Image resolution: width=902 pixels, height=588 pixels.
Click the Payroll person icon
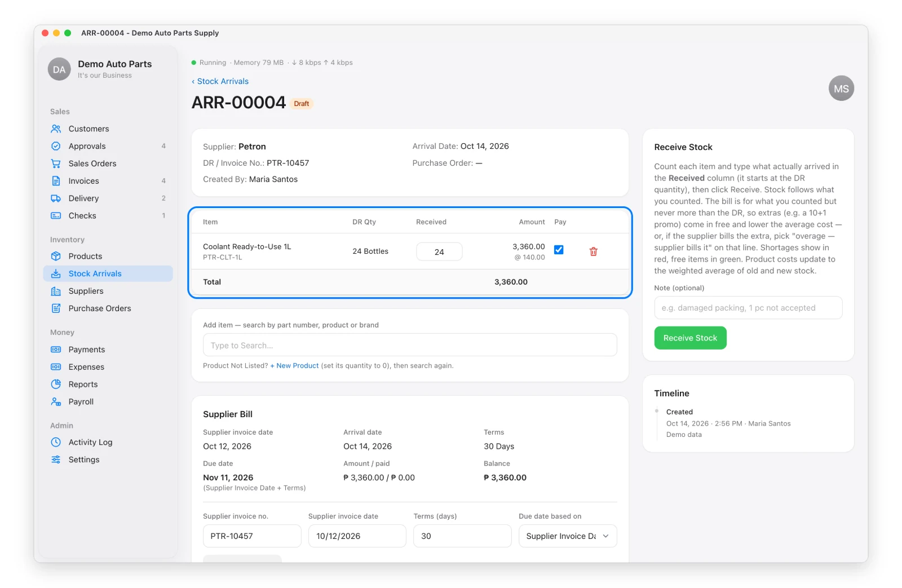coord(56,402)
